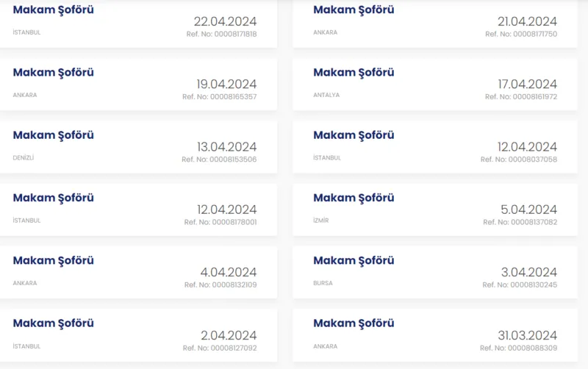Select the Ankara listing dated 4.04.2024
The height and width of the screenshot is (369, 588).
coord(138,272)
